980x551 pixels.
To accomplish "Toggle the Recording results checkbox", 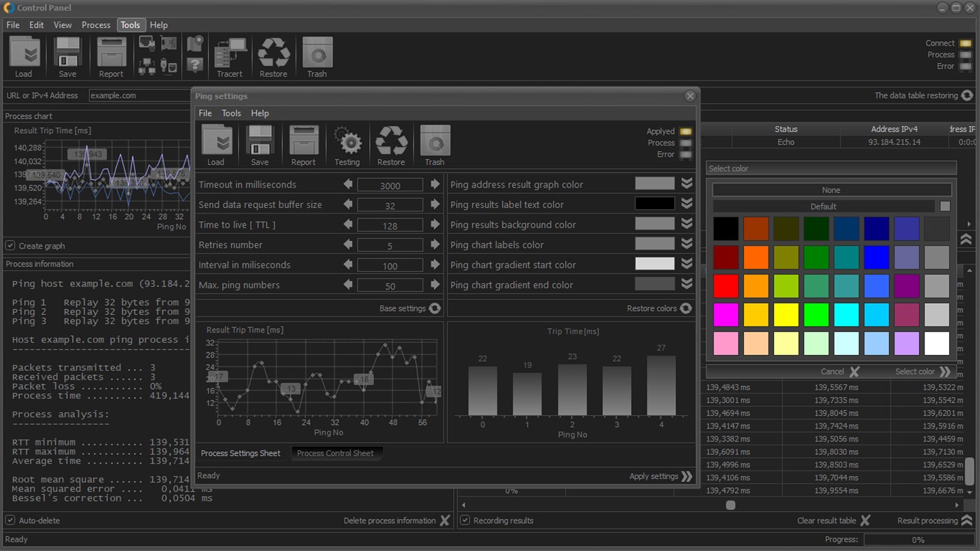I will tap(465, 520).
